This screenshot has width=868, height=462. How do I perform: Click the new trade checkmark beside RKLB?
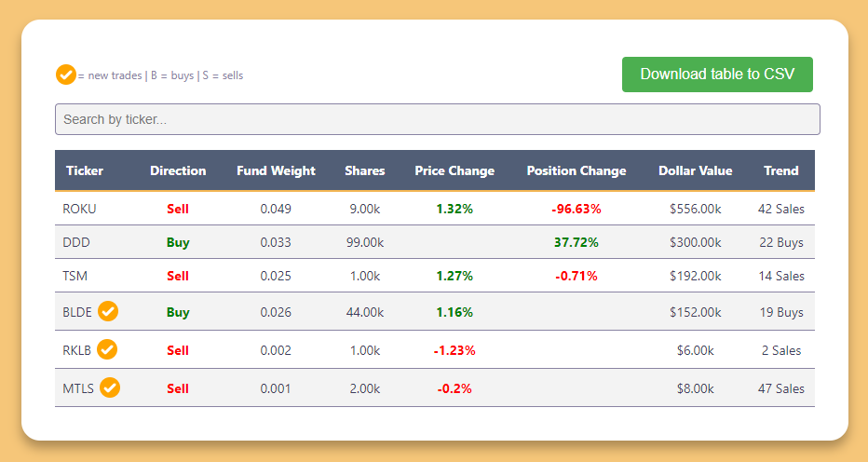(x=107, y=349)
